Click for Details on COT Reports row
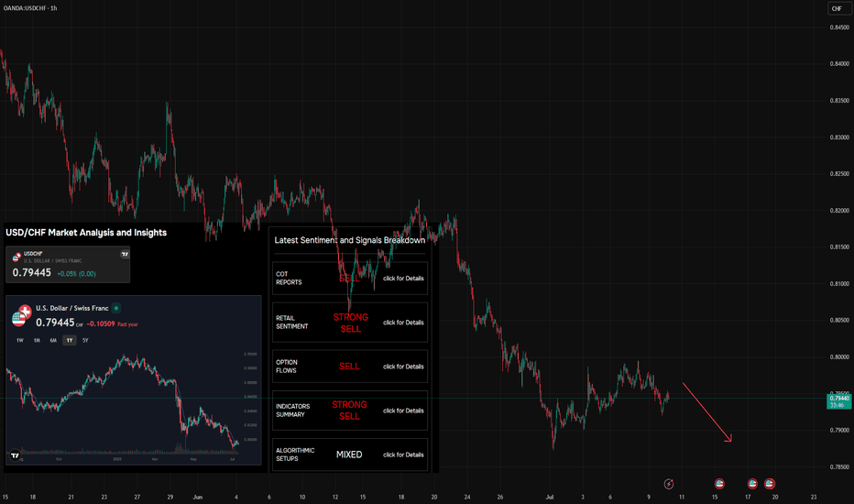 [403, 279]
